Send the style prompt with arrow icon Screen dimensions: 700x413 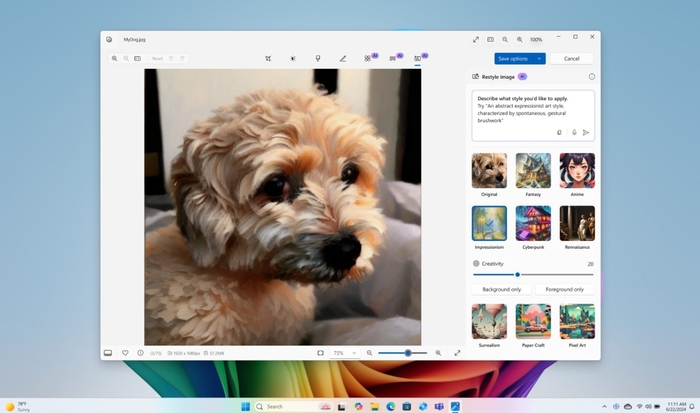(586, 133)
